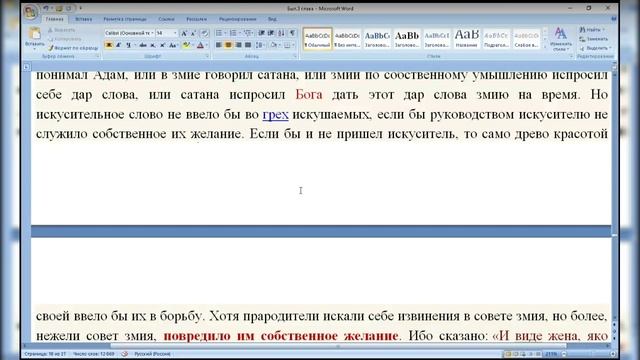640x360 pixels.
Task: Follow the underlined 'грех' hyperlink
Action: coord(276,115)
